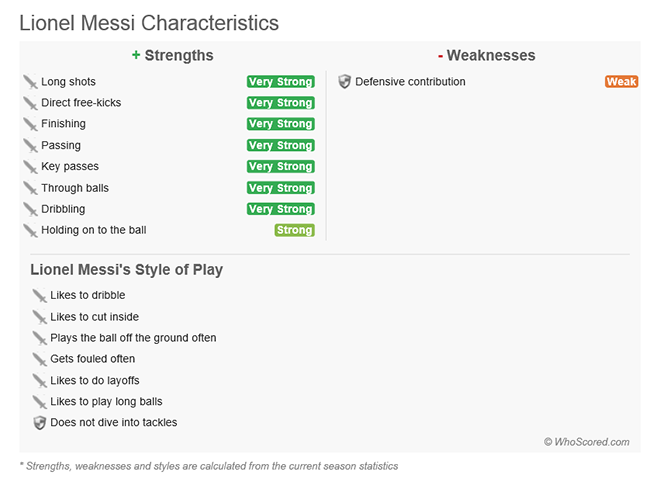Click the sword icon beside Likes to dribble

[x=39, y=296]
